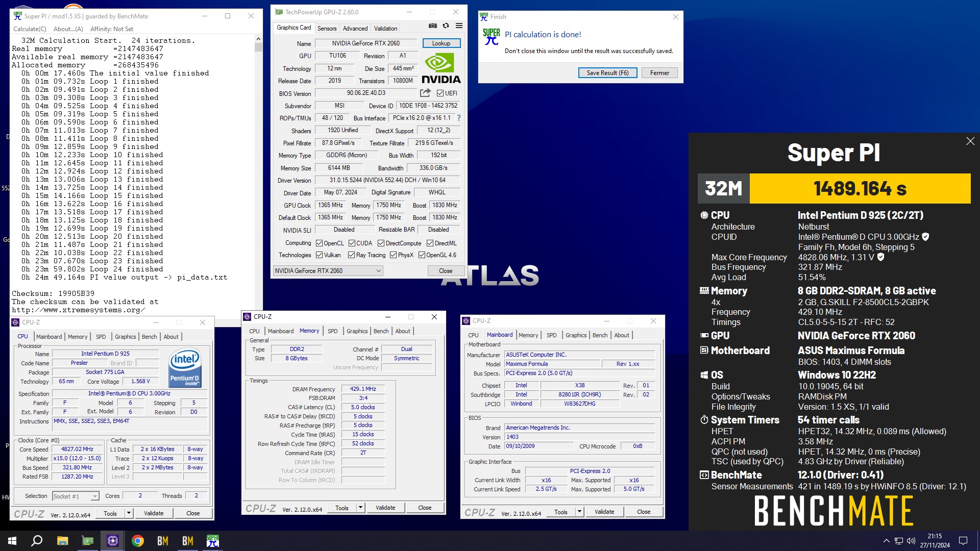Open File Explorer from taskbar
The width and height of the screenshot is (980, 551).
(x=62, y=541)
